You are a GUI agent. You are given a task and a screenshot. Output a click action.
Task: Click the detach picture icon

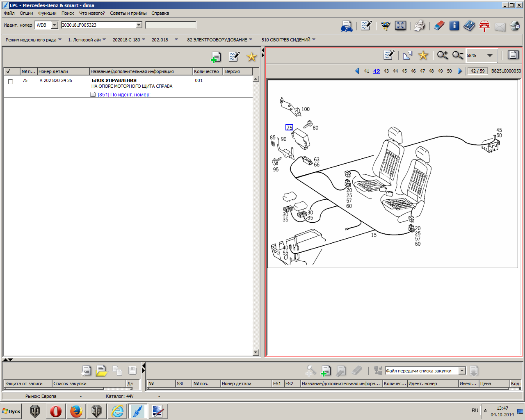pyautogui.click(x=407, y=55)
